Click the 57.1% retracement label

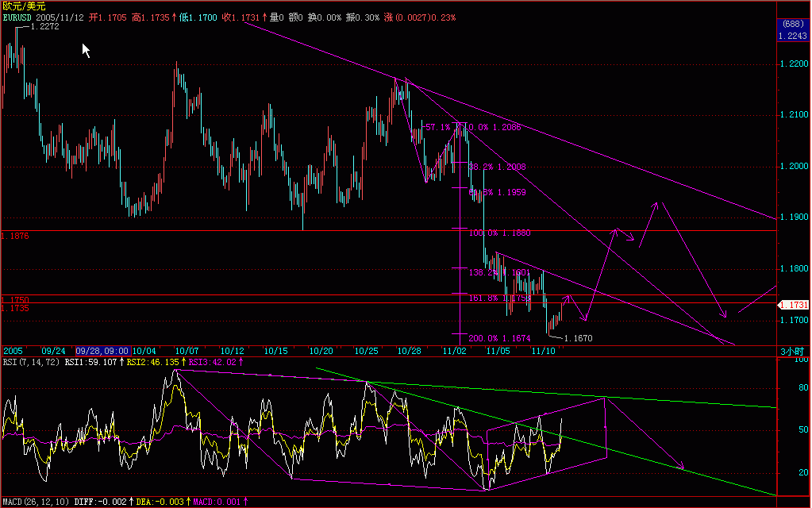437,127
